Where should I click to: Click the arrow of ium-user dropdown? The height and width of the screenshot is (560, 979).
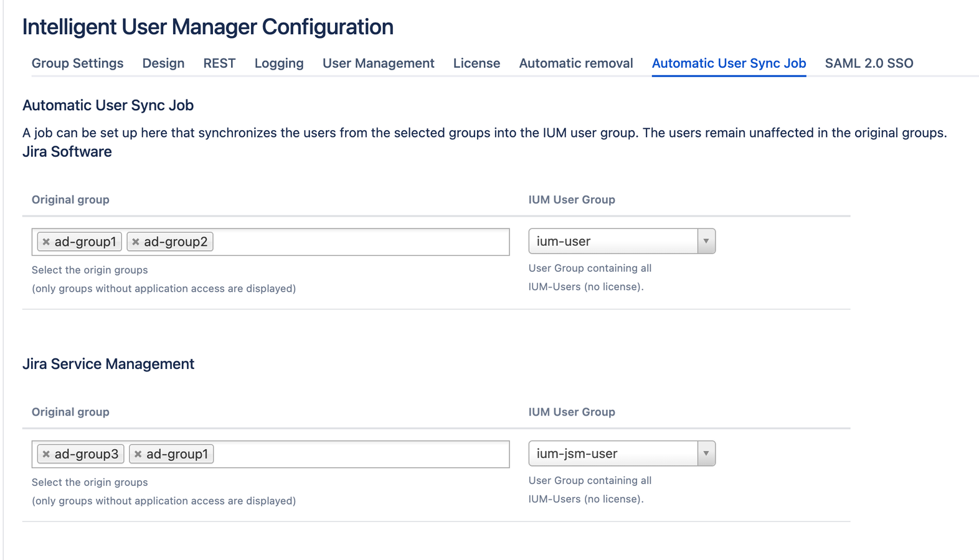tap(706, 241)
